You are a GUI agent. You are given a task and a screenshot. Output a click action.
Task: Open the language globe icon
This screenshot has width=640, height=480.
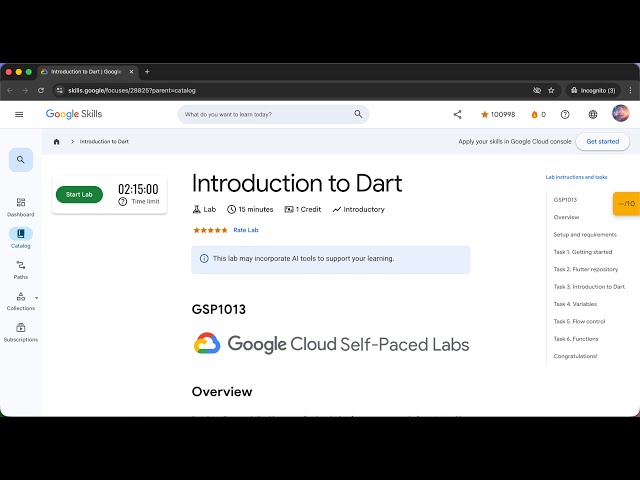(x=593, y=115)
